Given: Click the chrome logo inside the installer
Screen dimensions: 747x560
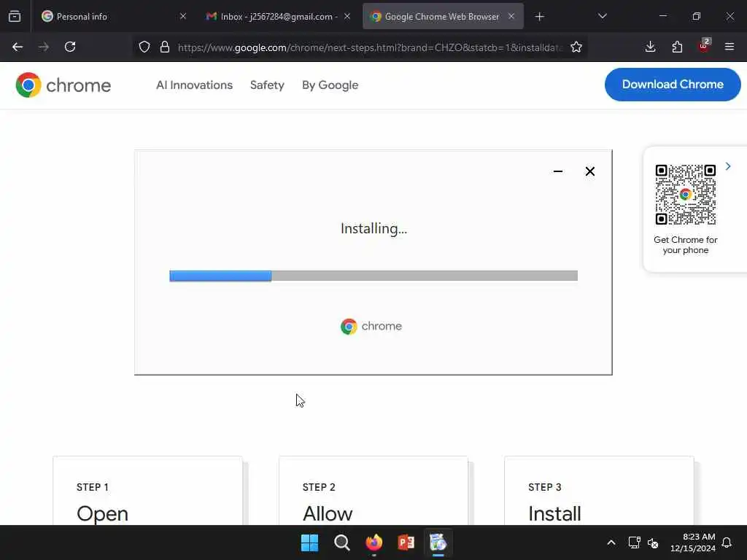Looking at the screenshot, I should 371,326.
